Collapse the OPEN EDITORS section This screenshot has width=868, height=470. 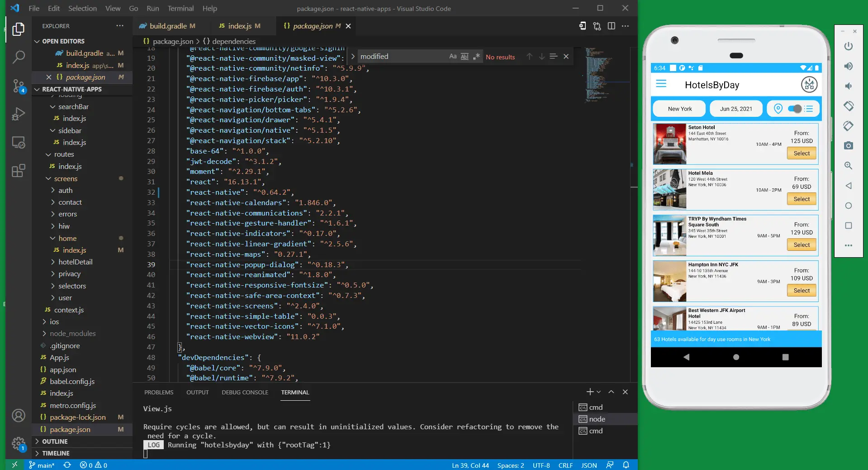63,41
